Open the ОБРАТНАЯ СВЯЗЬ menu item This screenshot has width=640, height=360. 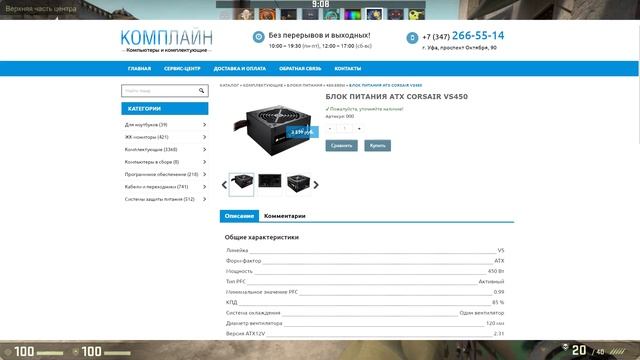(300, 69)
